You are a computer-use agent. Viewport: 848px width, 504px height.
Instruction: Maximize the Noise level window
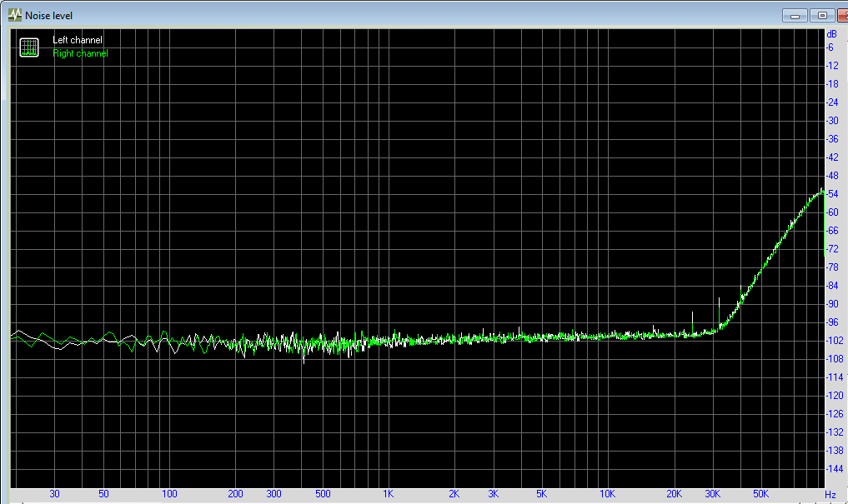tap(822, 16)
